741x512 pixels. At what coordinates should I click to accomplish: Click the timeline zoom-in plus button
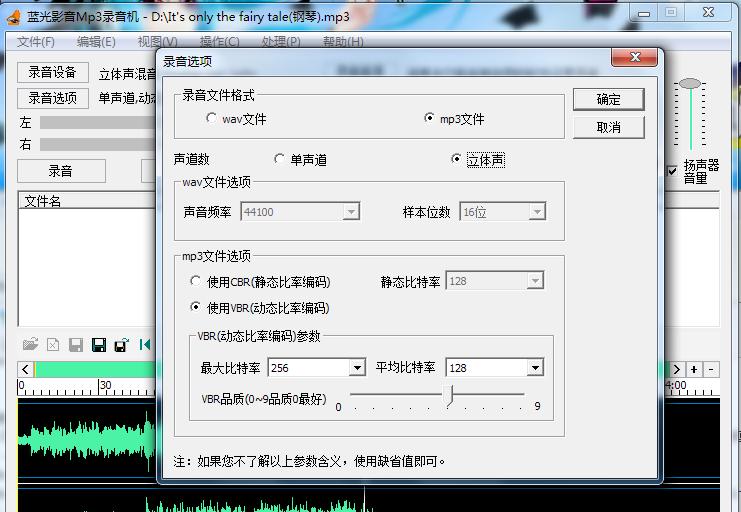tap(694, 369)
